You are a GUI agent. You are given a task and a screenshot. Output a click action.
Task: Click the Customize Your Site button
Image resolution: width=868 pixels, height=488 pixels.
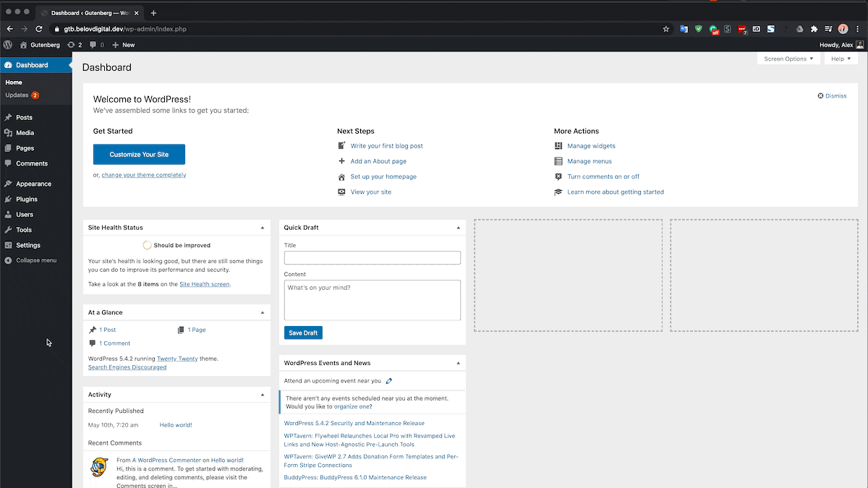tap(139, 155)
